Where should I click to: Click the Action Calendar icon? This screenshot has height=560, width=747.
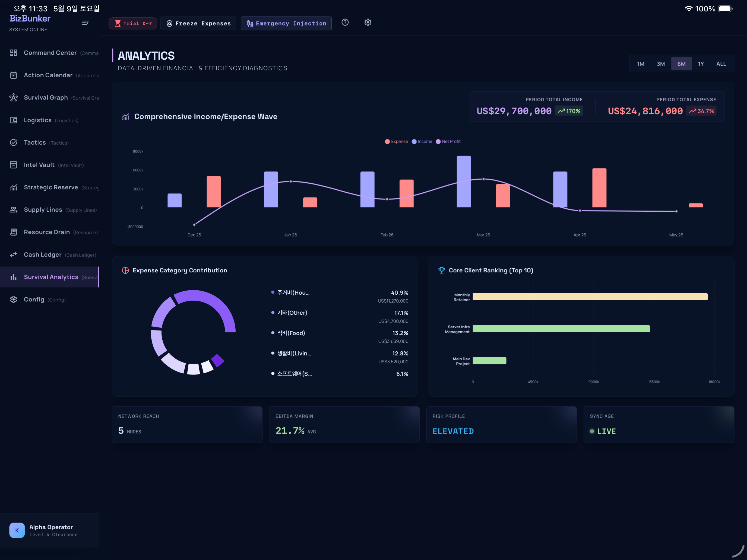(14, 75)
